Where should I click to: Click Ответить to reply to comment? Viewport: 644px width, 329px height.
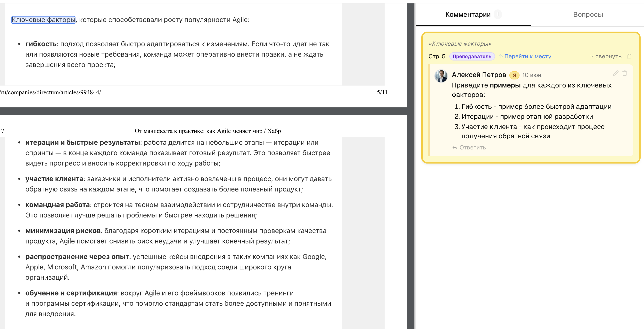[469, 147]
